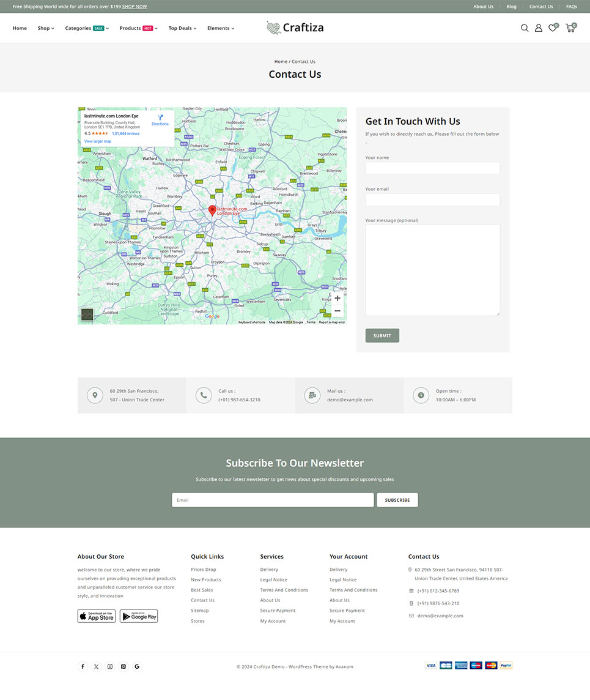Go to Home in navigation bar
590x700 pixels.
click(x=20, y=28)
